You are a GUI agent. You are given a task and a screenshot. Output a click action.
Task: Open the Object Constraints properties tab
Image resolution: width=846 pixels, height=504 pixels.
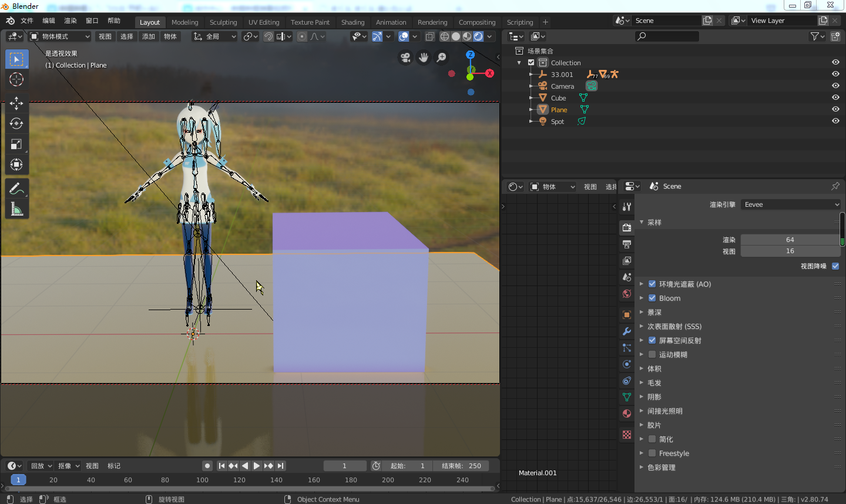627,380
